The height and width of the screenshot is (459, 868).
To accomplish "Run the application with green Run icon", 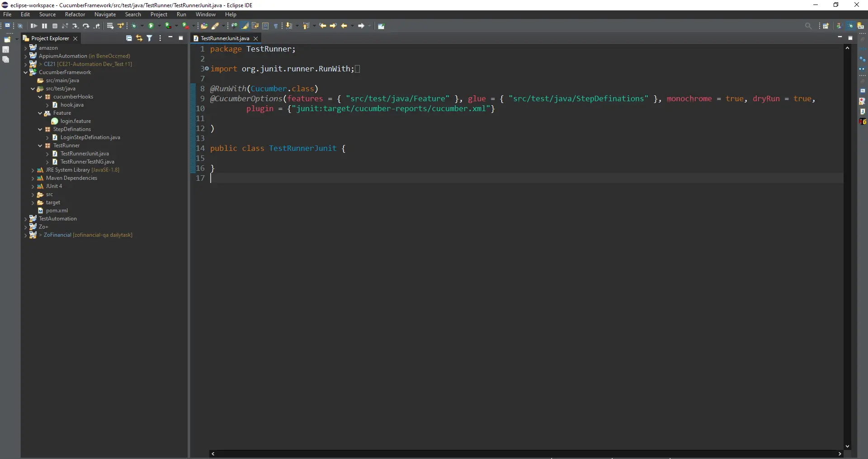I will (152, 26).
